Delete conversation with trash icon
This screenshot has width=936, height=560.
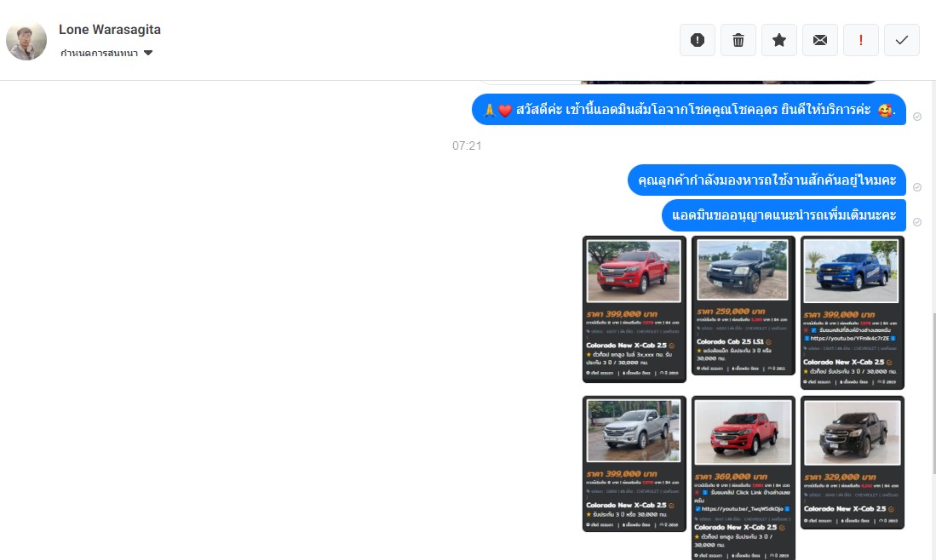tap(738, 40)
